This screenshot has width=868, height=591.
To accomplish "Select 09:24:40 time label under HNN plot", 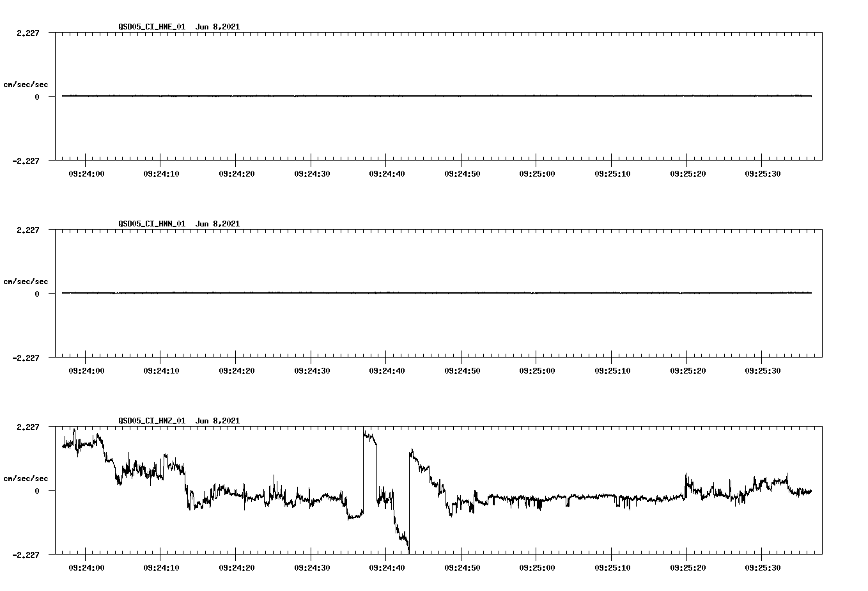I will point(387,370).
